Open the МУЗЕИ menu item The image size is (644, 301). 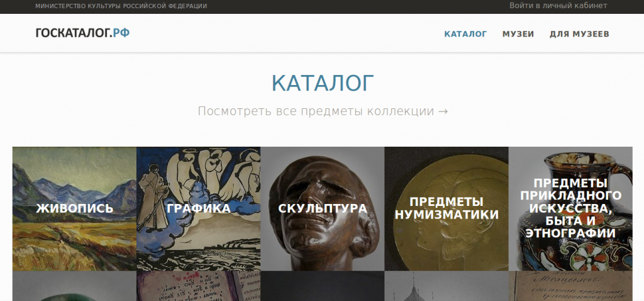[518, 34]
